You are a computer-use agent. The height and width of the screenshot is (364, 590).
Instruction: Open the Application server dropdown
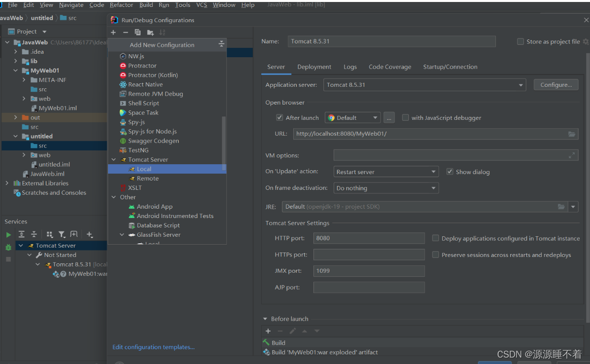pyautogui.click(x=424, y=85)
